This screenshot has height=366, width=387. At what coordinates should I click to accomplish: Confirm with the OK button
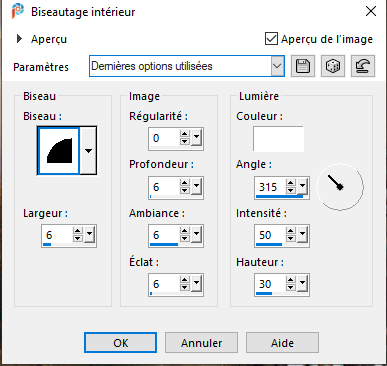click(120, 342)
